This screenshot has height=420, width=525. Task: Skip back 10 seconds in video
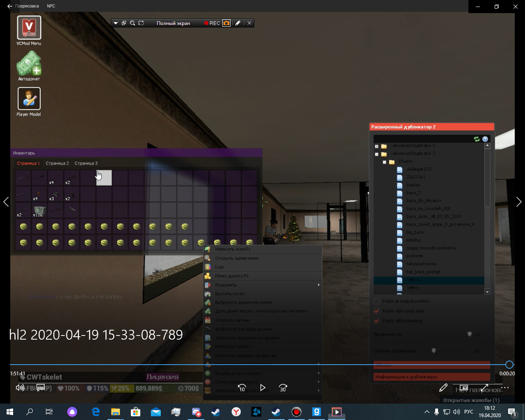(242, 388)
